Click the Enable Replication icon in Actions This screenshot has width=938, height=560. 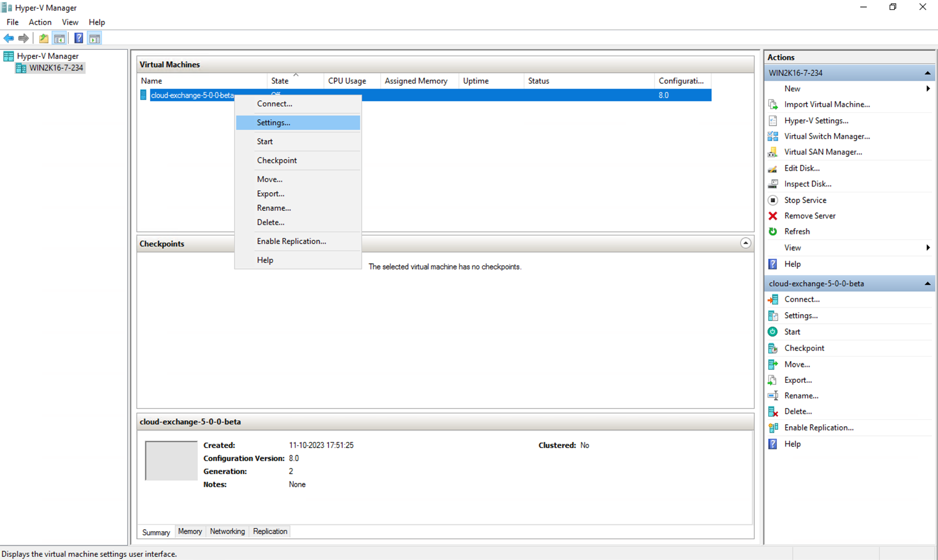[x=773, y=428]
